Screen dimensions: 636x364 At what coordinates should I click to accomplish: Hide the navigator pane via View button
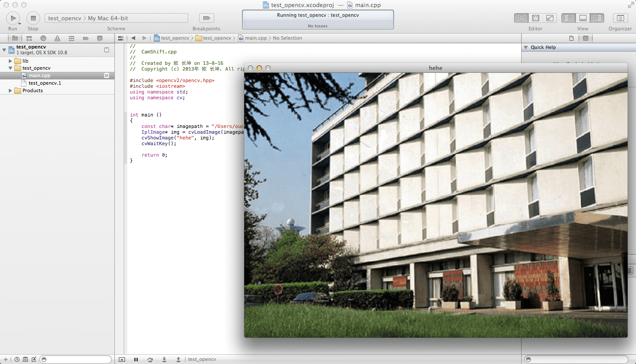(569, 18)
